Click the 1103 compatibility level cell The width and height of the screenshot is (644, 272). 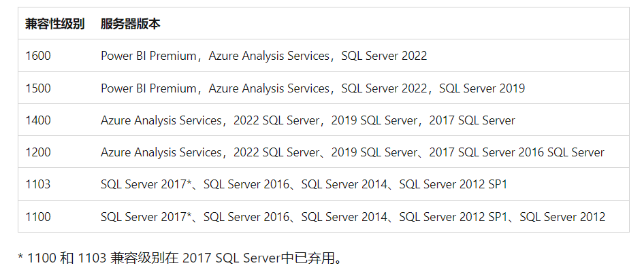[x=38, y=184]
